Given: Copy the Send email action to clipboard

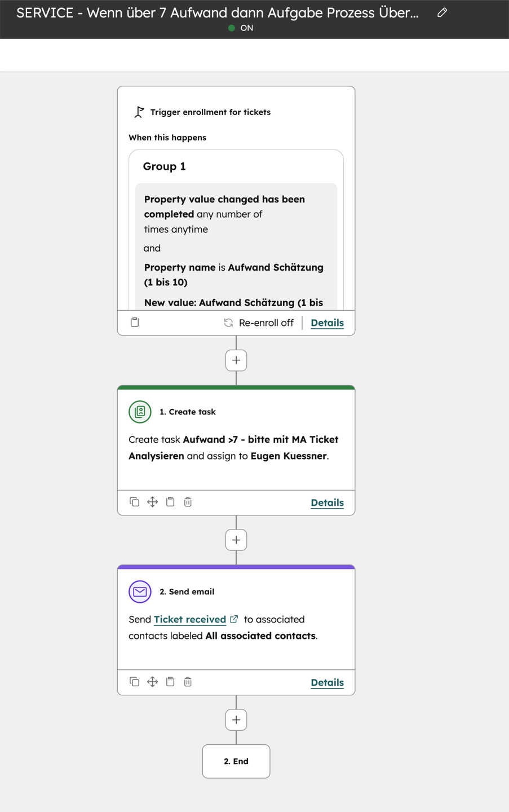Looking at the screenshot, I should tap(170, 682).
